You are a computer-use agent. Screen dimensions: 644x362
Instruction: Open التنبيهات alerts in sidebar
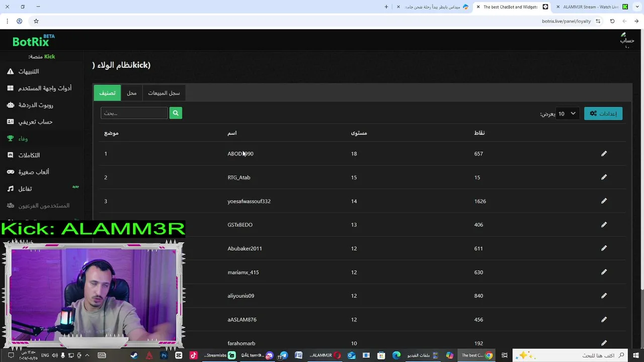29,71
